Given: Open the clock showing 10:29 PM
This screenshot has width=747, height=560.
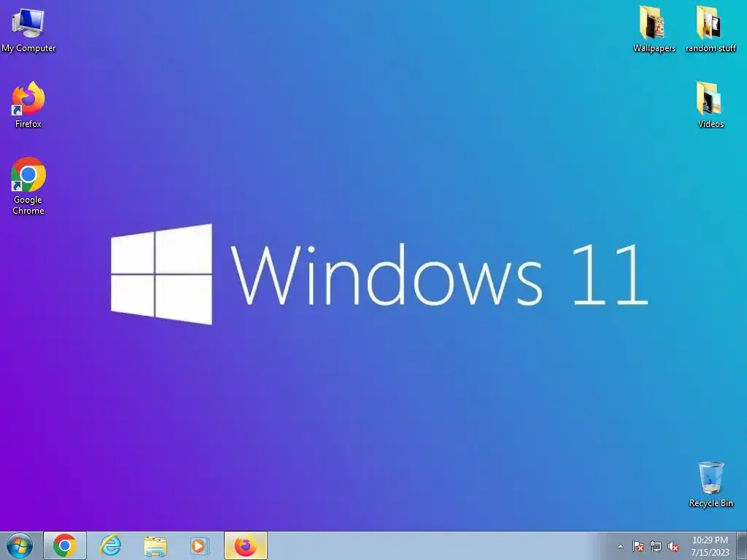Looking at the screenshot, I should (710, 546).
